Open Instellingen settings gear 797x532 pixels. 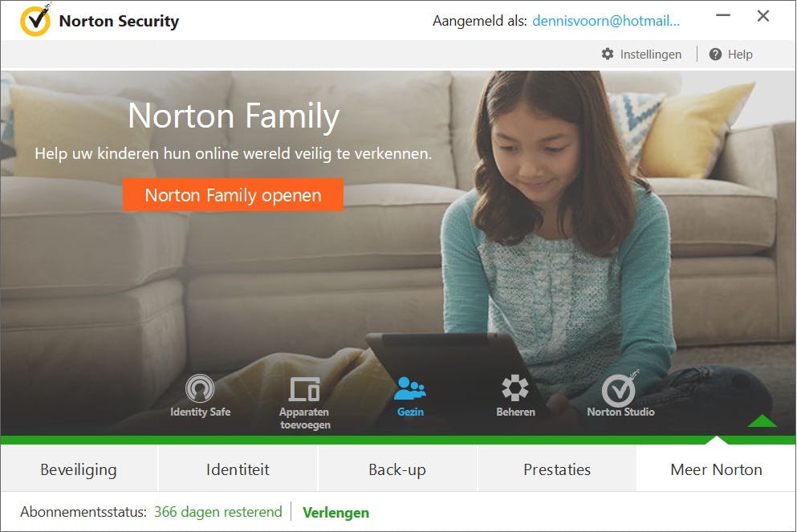click(x=608, y=54)
